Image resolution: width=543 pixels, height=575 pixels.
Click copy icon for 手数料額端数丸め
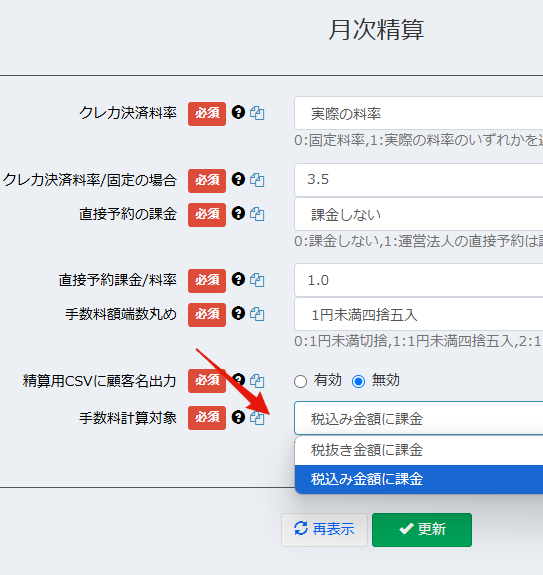257,314
